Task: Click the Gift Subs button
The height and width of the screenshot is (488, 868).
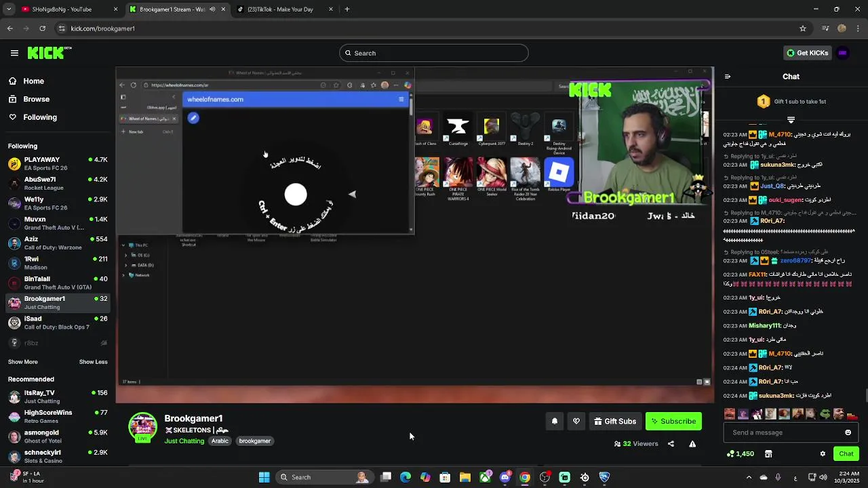Action: click(x=615, y=422)
